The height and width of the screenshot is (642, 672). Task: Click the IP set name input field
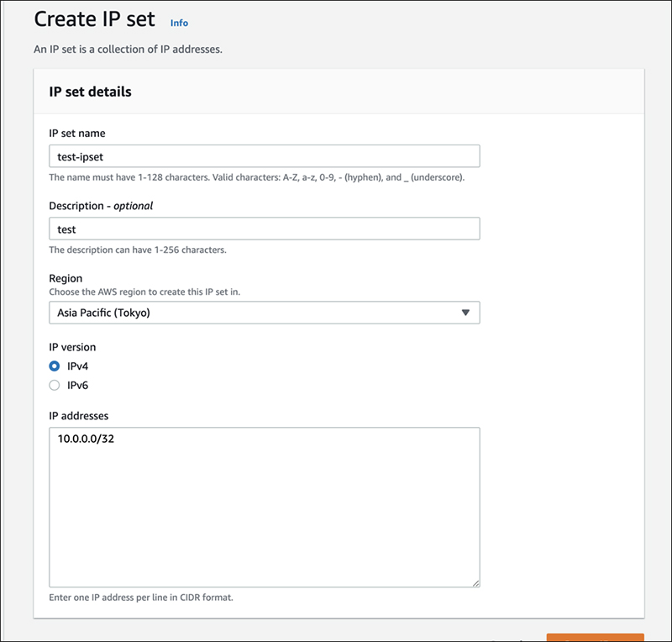[x=265, y=156]
